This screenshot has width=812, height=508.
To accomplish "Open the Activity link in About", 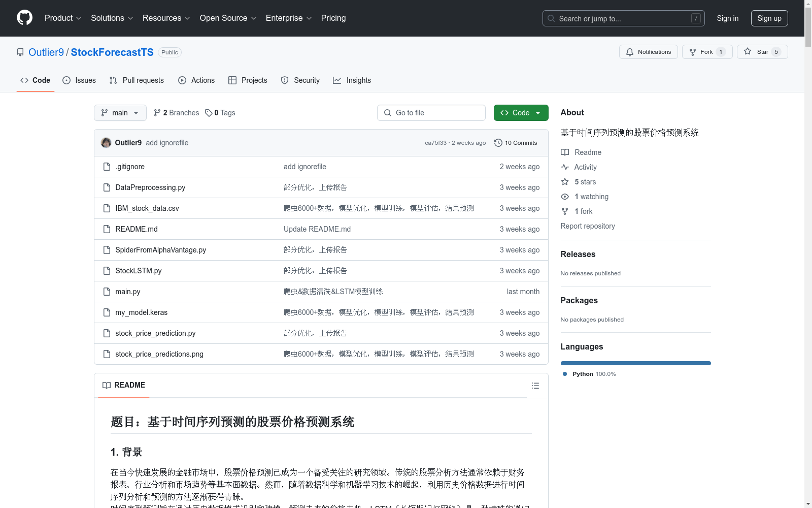I will (579, 167).
